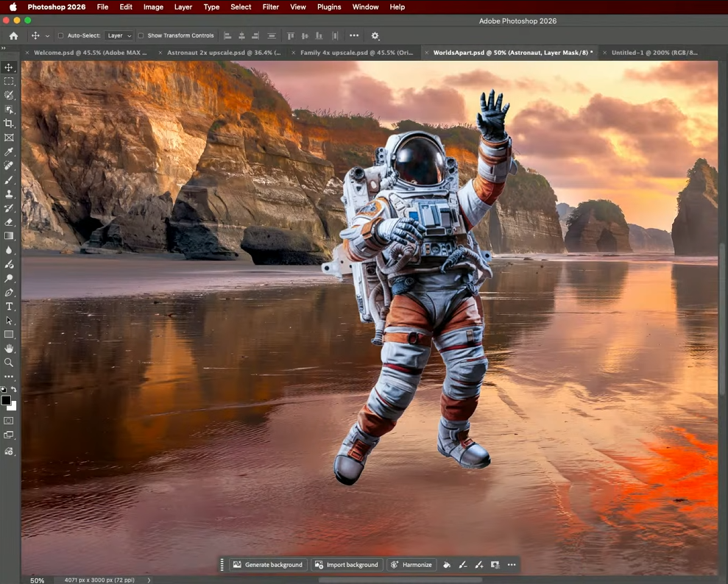Select the Eyedropper tool
This screenshot has height=584, width=728.
[9, 152]
